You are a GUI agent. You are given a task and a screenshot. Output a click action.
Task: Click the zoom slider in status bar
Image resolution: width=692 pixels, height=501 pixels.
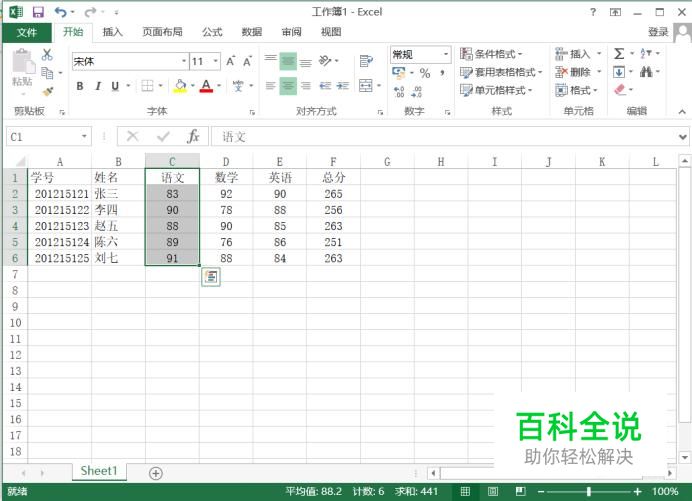click(588, 492)
